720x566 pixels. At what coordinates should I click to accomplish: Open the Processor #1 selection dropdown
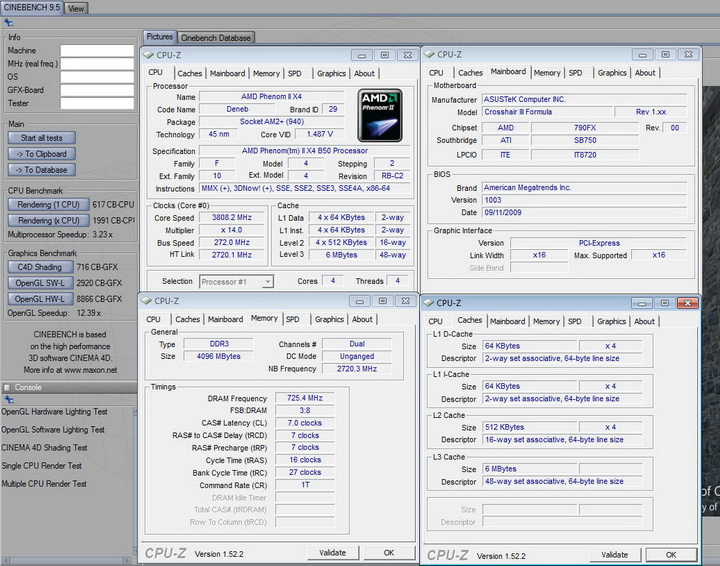pyautogui.click(x=236, y=282)
